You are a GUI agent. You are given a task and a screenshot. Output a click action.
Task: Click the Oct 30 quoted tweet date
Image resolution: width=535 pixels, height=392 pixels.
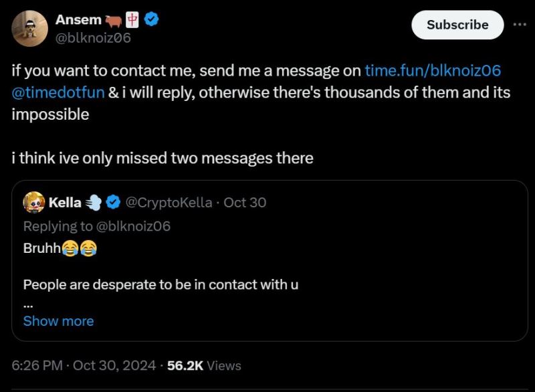pos(245,203)
